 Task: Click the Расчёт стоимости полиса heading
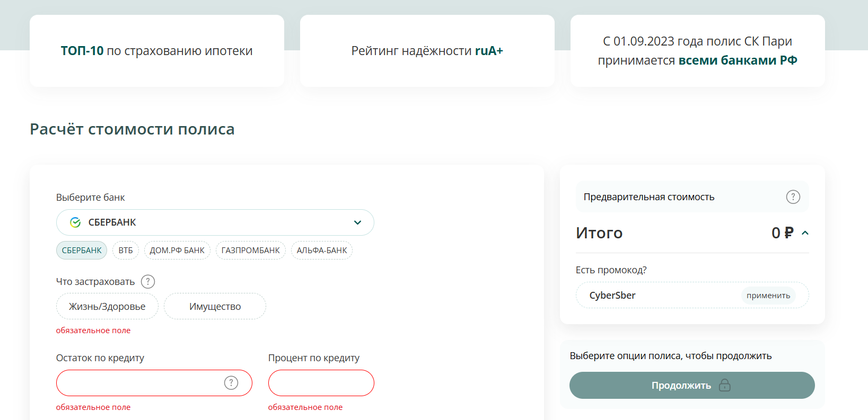[132, 129]
